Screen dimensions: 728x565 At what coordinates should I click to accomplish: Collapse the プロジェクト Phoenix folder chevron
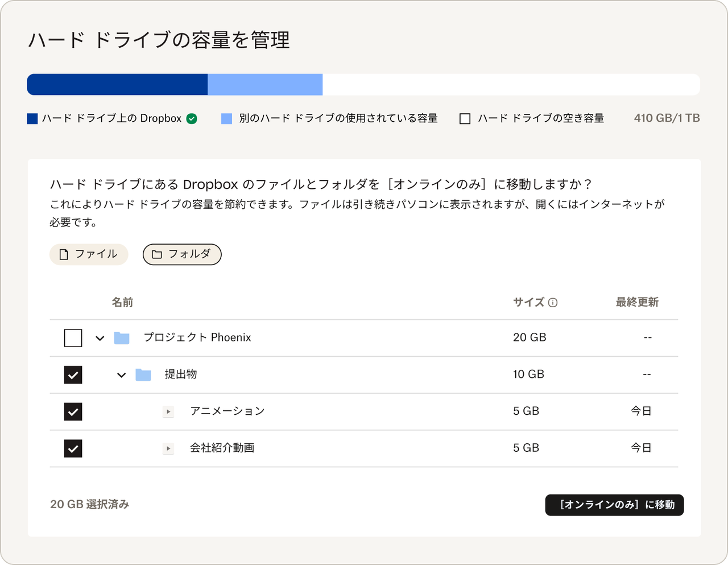[x=100, y=337]
